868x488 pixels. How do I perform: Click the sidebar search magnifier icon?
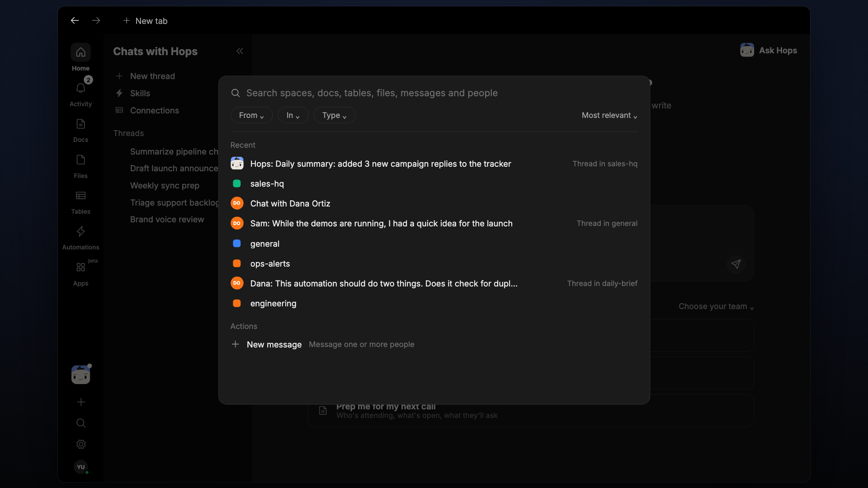click(x=80, y=423)
